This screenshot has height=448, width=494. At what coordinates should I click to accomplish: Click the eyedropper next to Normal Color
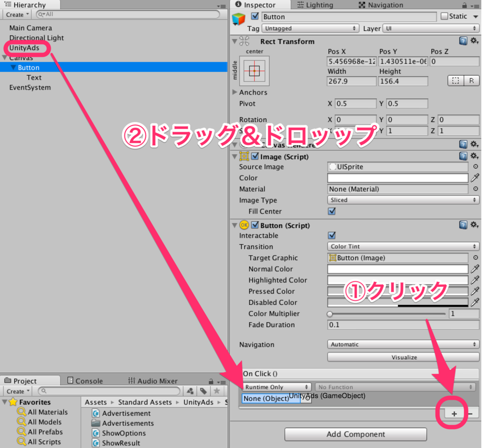click(x=475, y=269)
